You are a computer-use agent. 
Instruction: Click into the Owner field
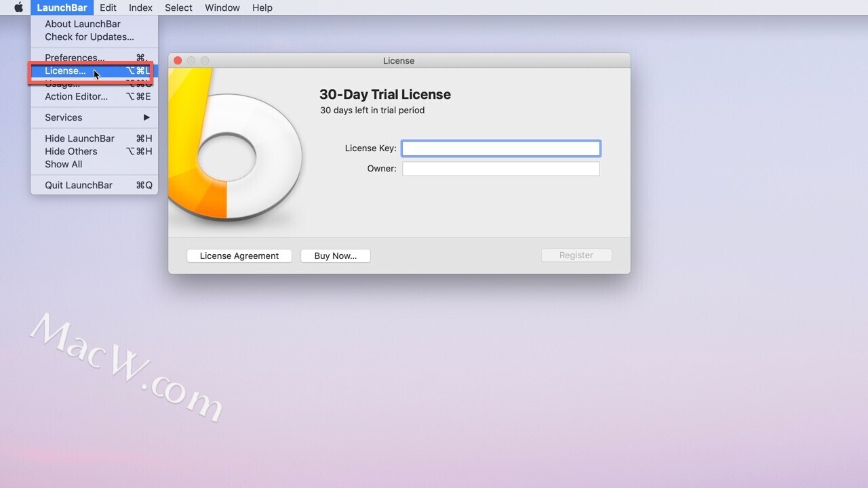coord(501,169)
